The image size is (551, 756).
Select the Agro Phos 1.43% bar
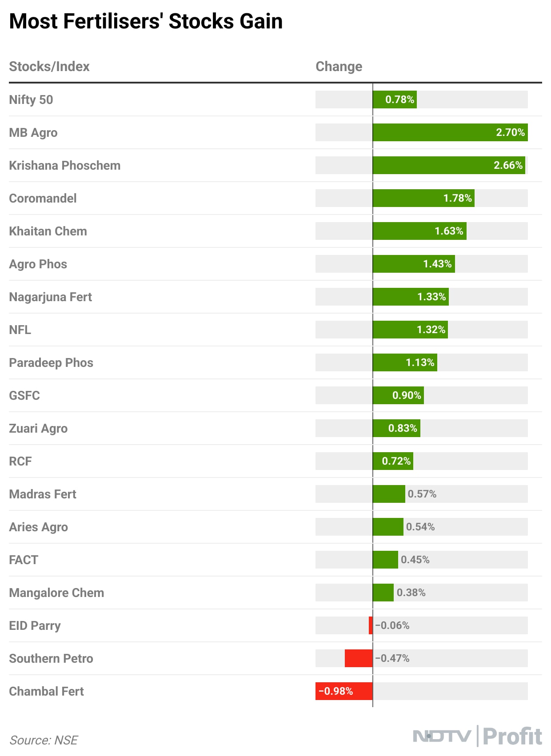(x=413, y=264)
